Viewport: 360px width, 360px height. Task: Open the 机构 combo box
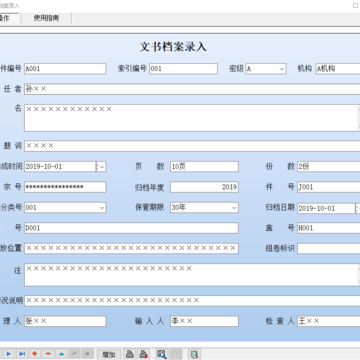(338, 69)
